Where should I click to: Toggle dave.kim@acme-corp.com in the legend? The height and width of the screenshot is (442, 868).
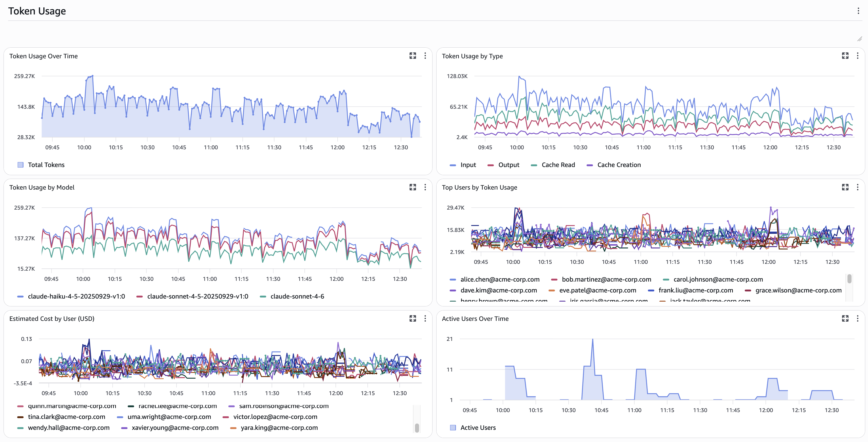point(493,290)
